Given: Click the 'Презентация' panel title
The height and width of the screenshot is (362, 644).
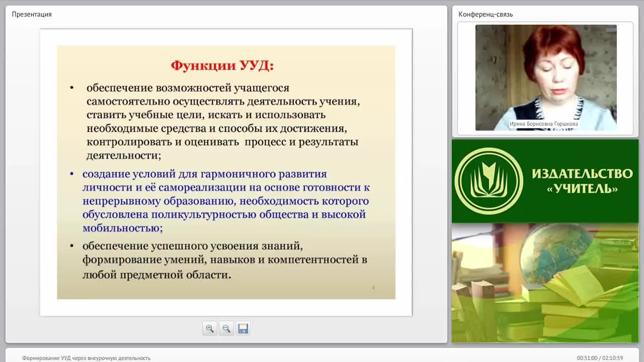Looking at the screenshot, I should (x=32, y=14).
